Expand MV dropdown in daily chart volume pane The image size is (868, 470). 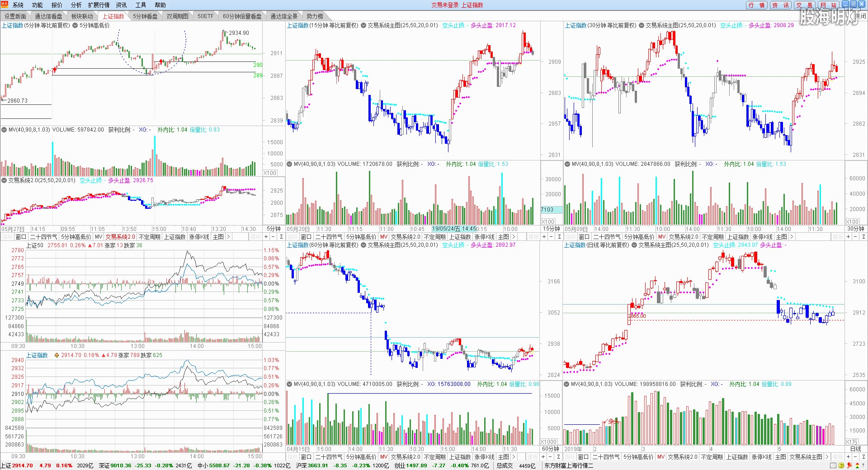pos(566,384)
